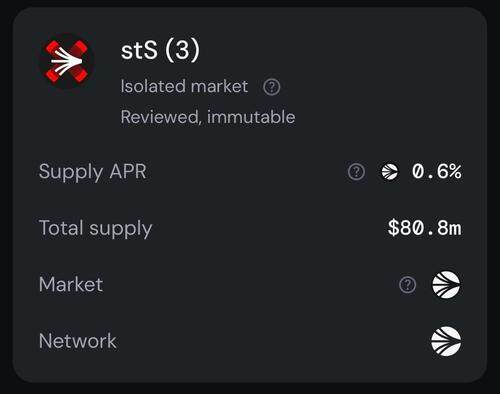Select the Sonic logo in the Market row
Screen dimensions: 500x394
click(446, 284)
